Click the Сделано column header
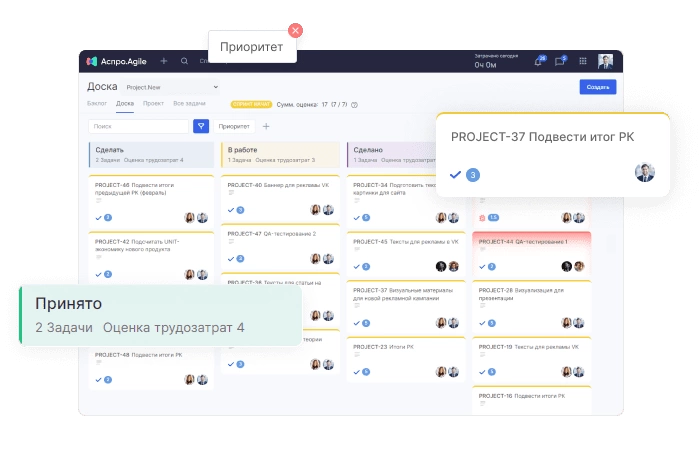The height and width of the screenshot is (456, 700). [x=392, y=155]
